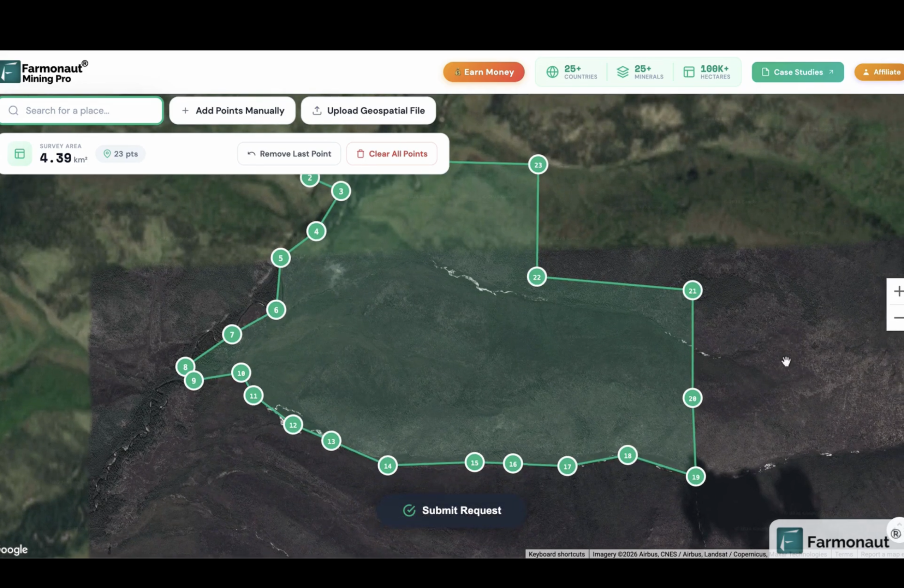This screenshot has height=588, width=904.
Task: Click the grid icon beside 100K+ Hectares
Action: click(689, 72)
